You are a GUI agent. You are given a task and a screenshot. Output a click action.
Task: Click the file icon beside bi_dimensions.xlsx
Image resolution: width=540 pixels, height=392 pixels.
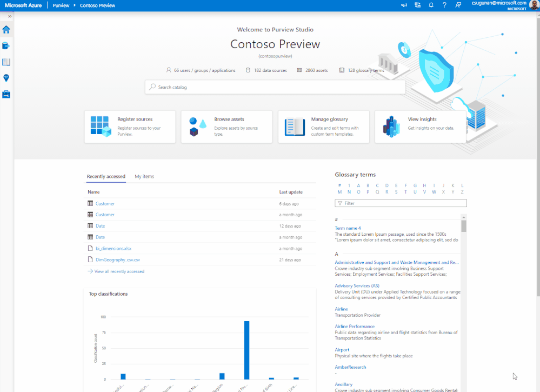click(x=90, y=248)
